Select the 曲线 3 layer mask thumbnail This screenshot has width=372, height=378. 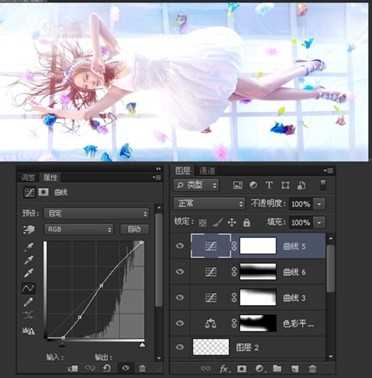[x=258, y=297]
